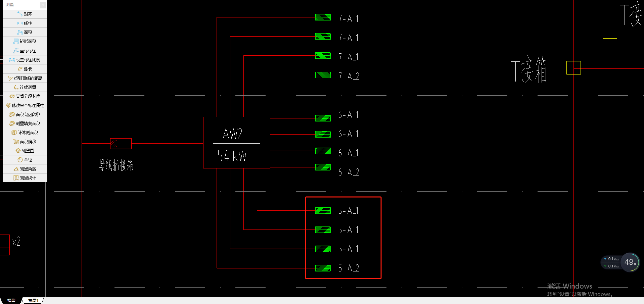Switch to the 布局1 layout tab
This screenshot has width=644, height=304.
pyautogui.click(x=33, y=300)
